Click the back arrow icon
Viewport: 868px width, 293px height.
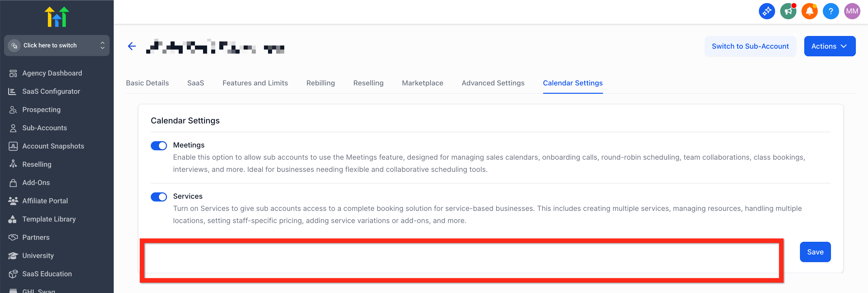click(x=132, y=46)
